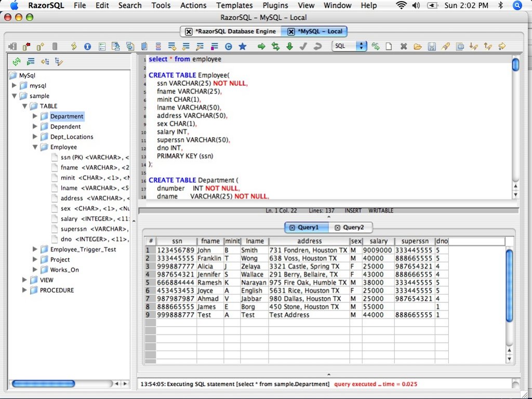Click the floppy disk save icon
The height and width of the screenshot is (399, 532).
[x=432, y=46]
